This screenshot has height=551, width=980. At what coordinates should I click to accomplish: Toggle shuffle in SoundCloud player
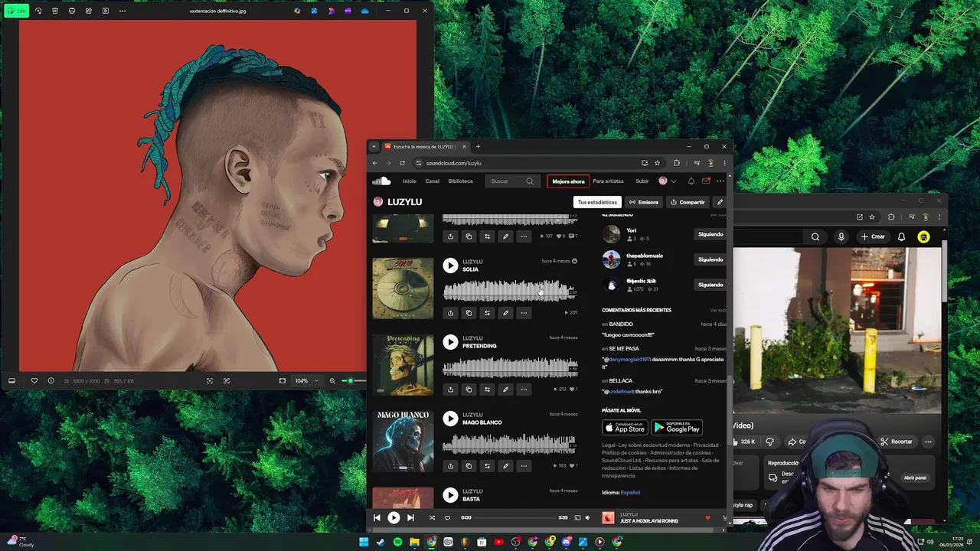(x=432, y=518)
